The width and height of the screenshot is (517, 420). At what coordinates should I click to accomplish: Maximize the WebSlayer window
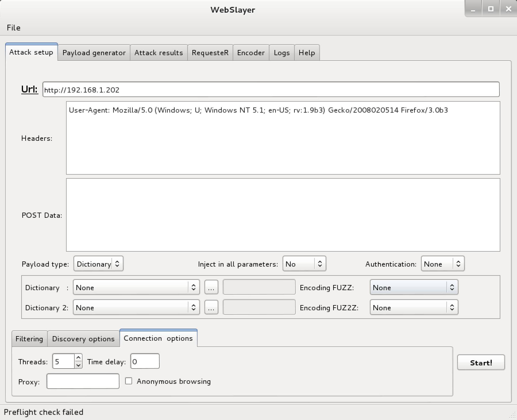(x=491, y=9)
